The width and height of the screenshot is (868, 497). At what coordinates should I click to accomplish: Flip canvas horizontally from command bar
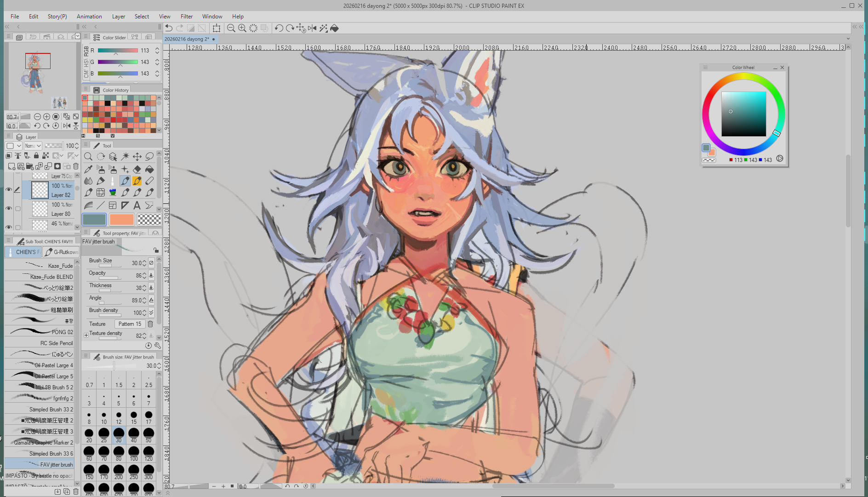[x=312, y=29]
